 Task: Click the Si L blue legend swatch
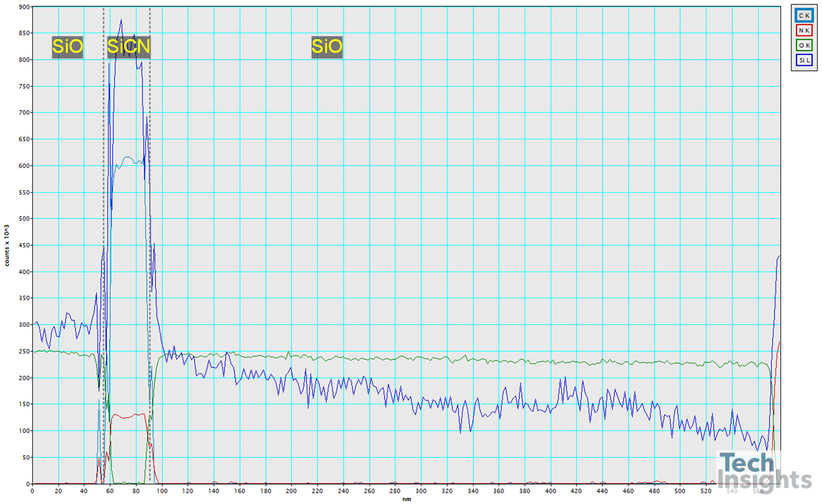coord(803,60)
